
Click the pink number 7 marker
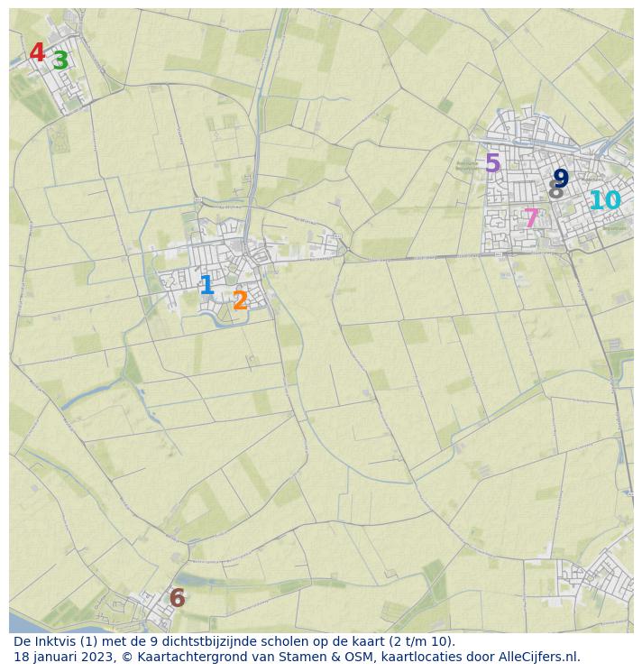point(531,218)
